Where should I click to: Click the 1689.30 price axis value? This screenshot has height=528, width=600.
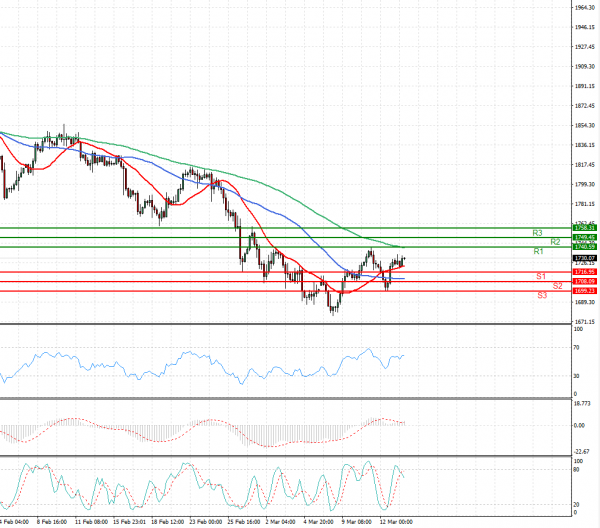tap(585, 302)
